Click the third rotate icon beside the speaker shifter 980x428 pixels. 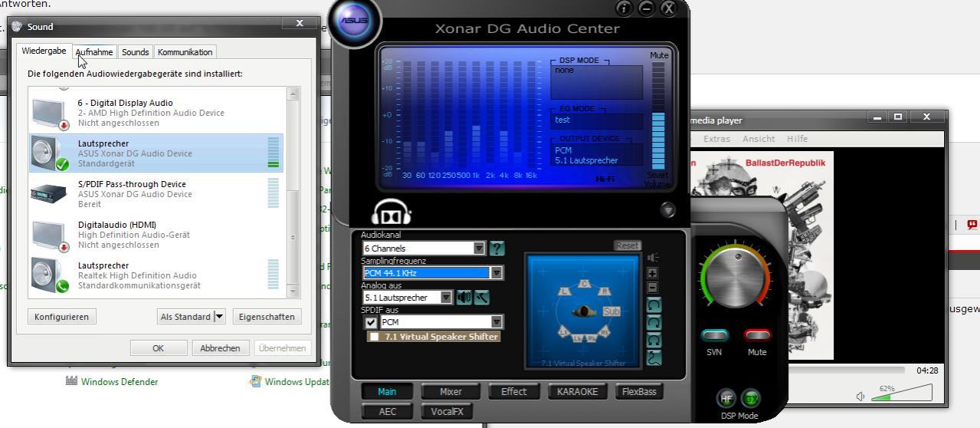tap(654, 341)
